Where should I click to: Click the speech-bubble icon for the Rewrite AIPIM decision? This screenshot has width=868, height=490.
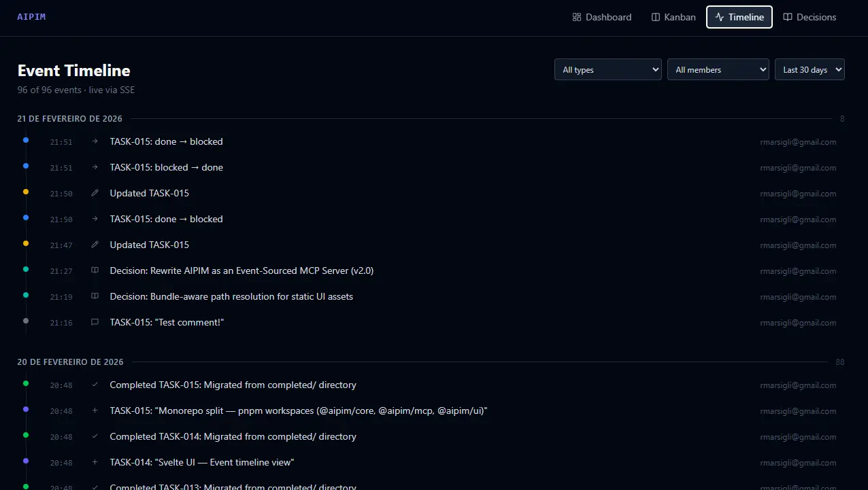(x=95, y=270)
